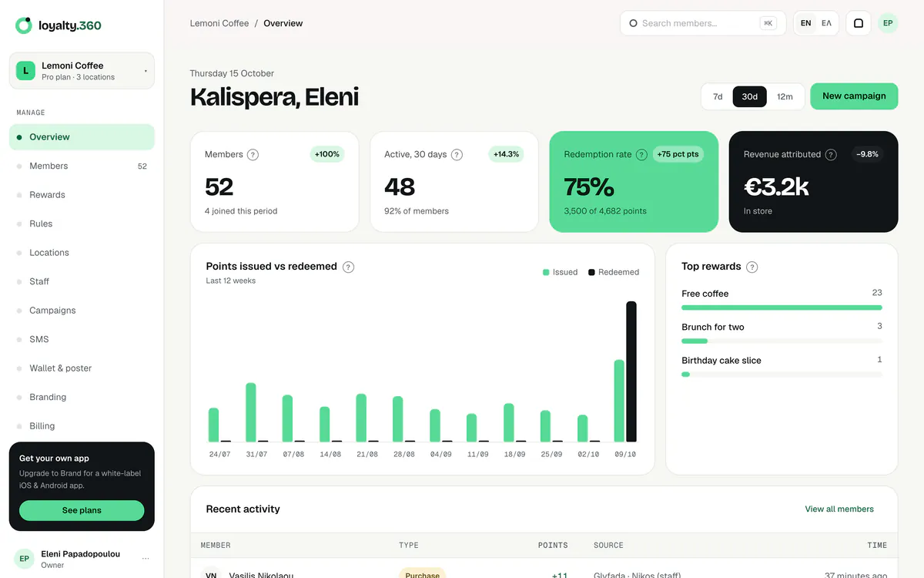Open the three-dot menu beside Eleni Papadopoulou
924x578 pixels.
(x=146, y=559)
